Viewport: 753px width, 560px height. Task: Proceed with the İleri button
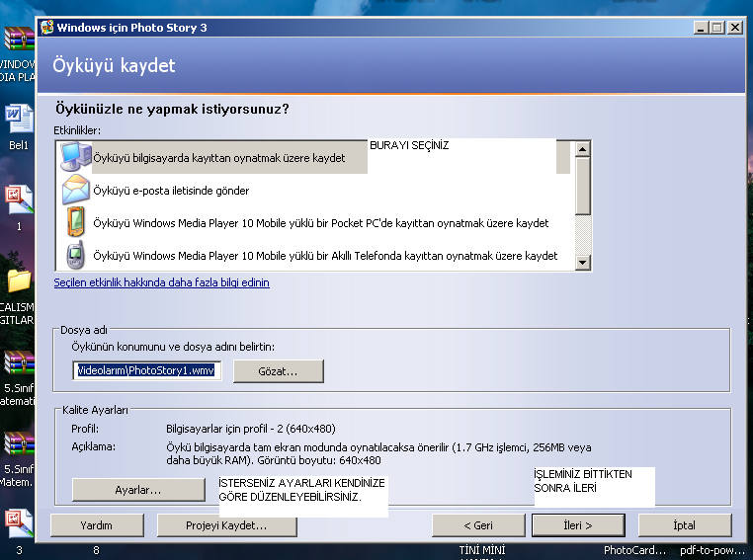(578, 525)
